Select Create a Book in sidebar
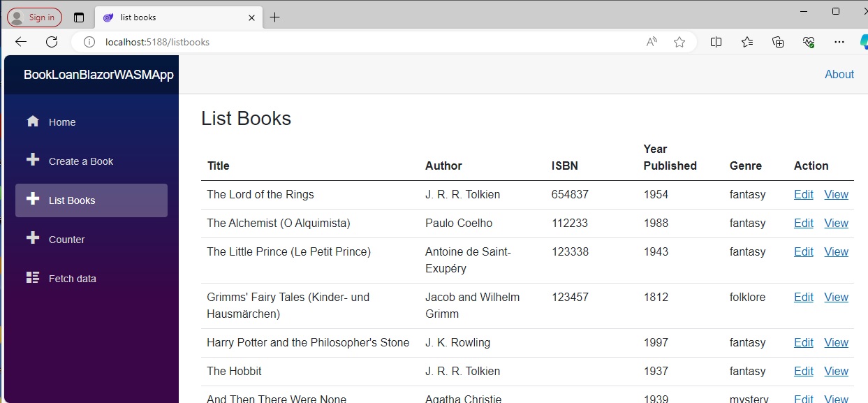The image size is (868, 403). (x=80, y=161)
